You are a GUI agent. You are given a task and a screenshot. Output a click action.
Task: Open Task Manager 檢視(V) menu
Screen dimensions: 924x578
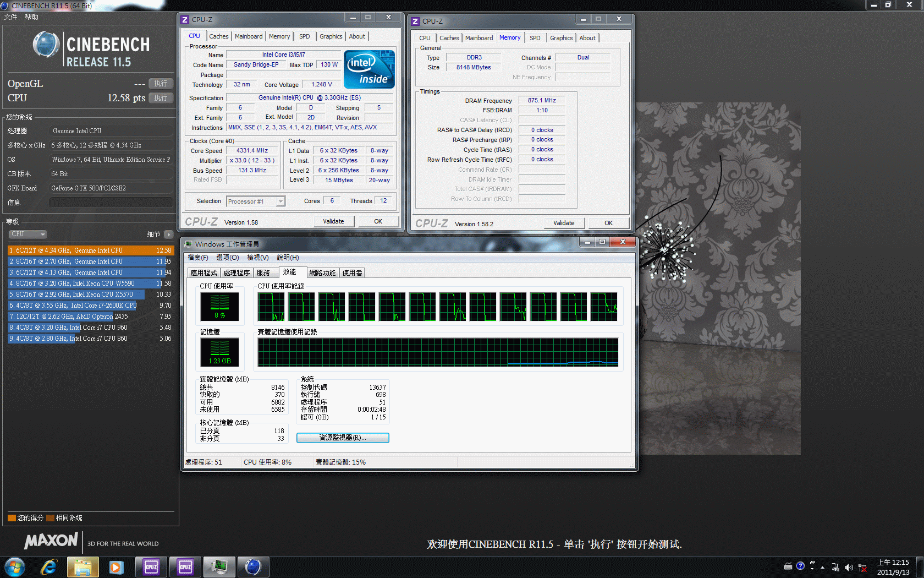(258, 258)
